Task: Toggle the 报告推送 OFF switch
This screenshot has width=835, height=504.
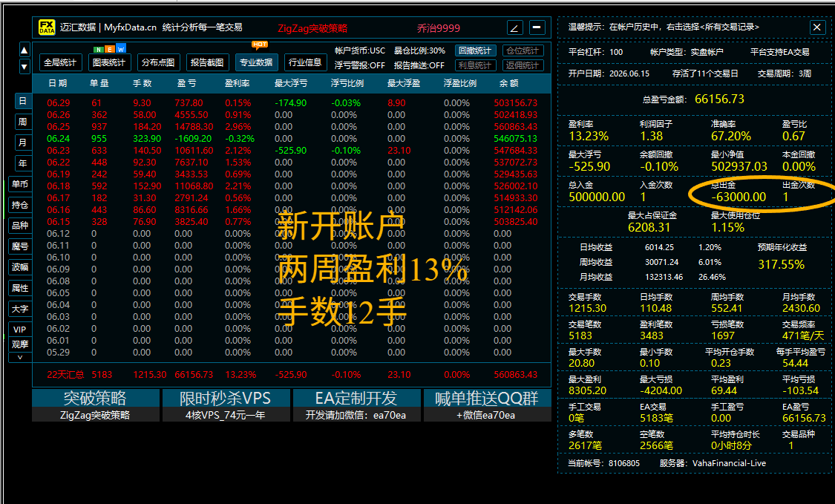Action: 419,65
